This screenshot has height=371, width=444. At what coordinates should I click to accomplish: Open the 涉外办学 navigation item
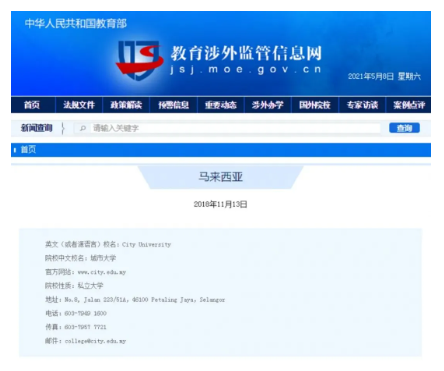pos(268,105)
